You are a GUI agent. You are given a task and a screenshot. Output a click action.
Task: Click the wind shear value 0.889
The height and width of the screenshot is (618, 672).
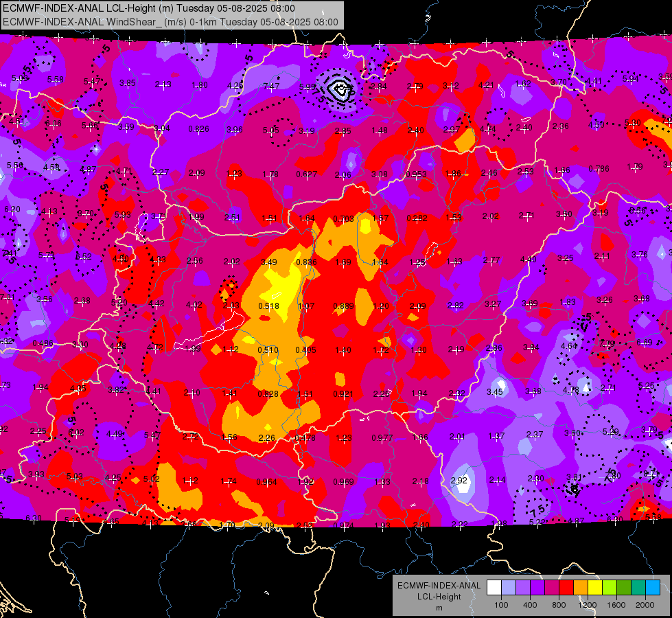(344, 306)
